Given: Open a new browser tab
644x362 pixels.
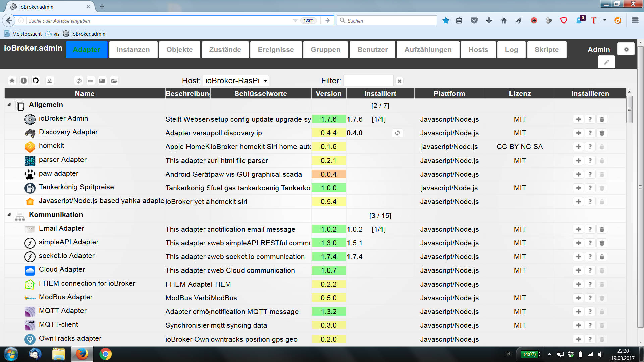Looking at the screenshot, I should 102,6.
